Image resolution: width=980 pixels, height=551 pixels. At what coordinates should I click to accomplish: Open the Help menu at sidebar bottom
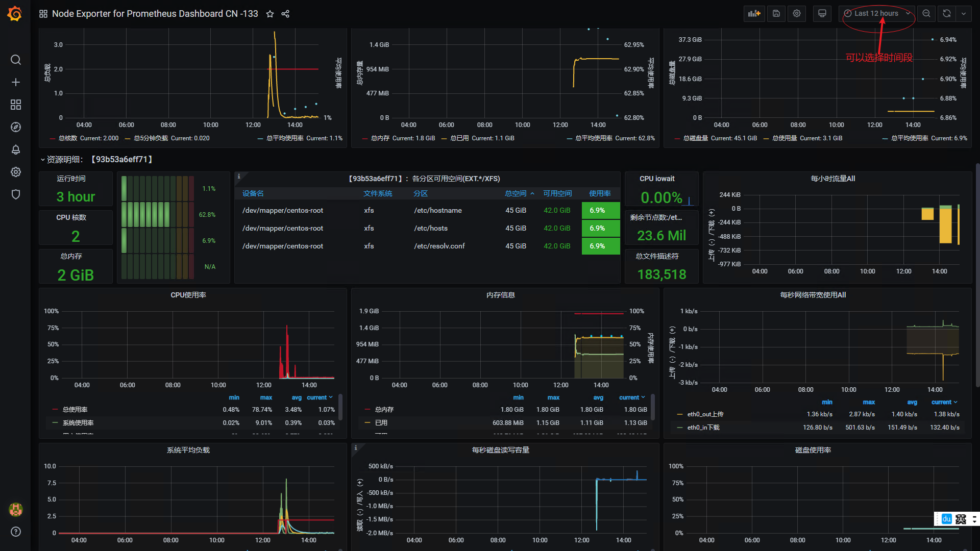tap(16, 532)
